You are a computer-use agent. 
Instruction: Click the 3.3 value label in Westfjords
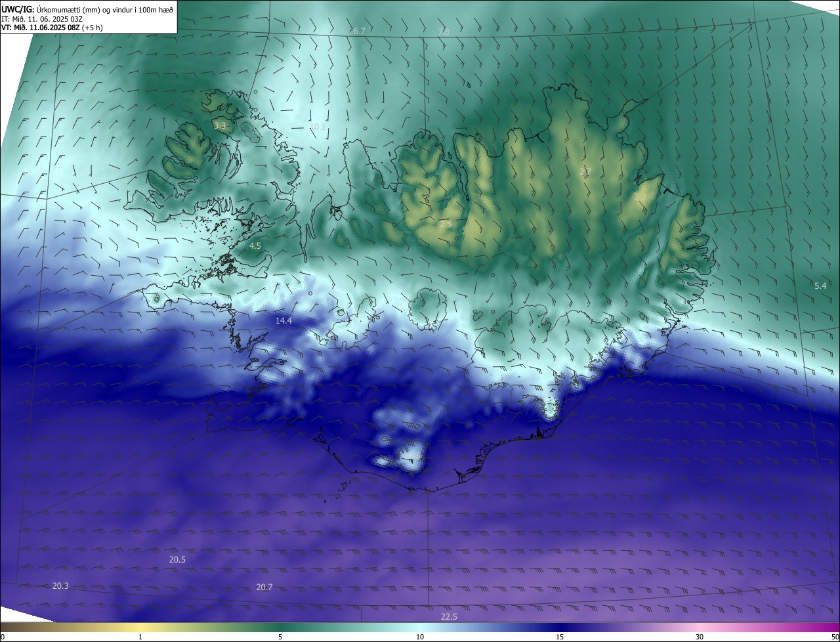tap(220, 125)
